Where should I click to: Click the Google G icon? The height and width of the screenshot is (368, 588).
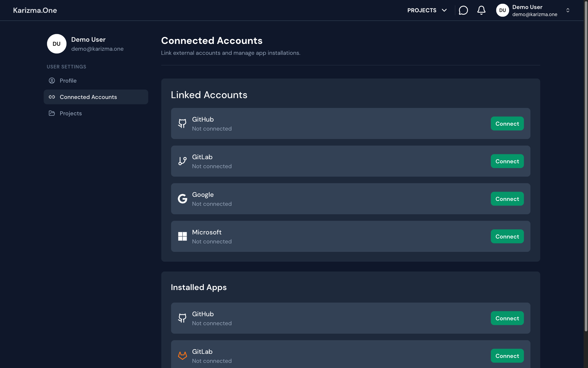tap(182, 199)
